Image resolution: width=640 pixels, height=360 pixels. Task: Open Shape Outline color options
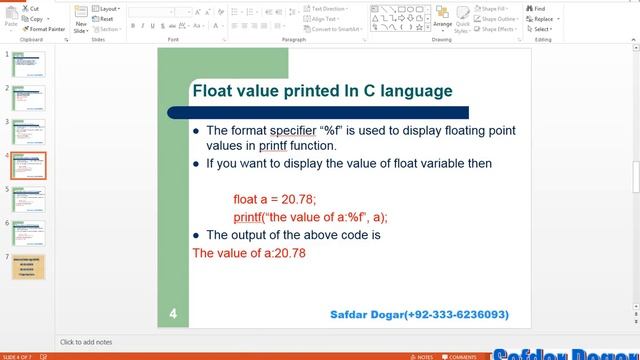496,19
